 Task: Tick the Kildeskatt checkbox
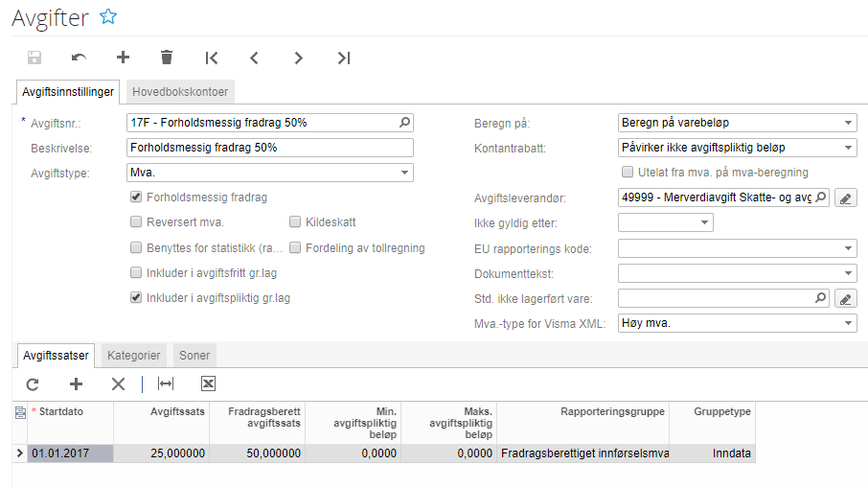point(295,222)
